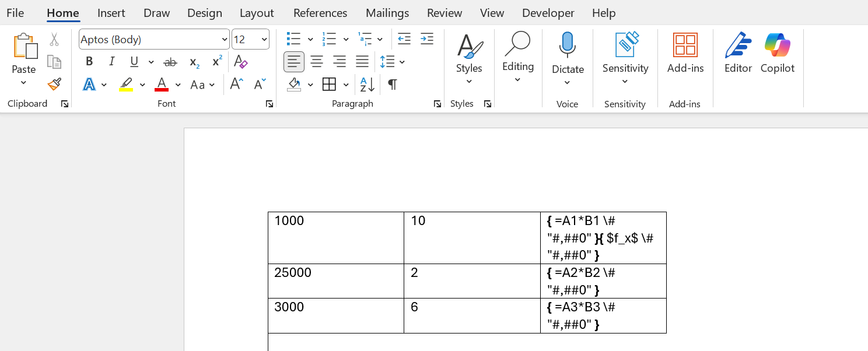Click the Paste clipboard icon

click(x=24, y=47)
